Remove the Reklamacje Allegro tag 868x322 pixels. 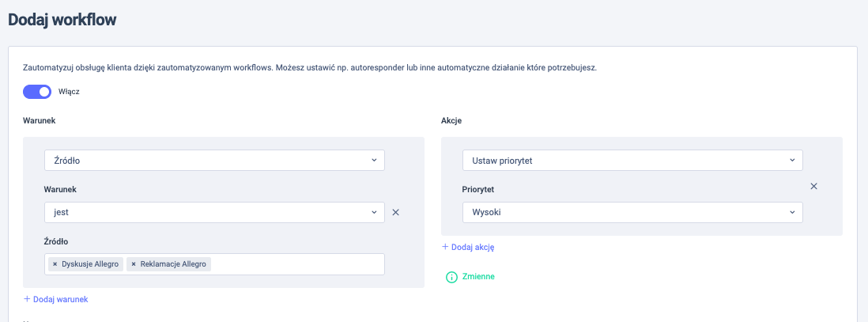pyautogui.click(x=134, y=263)
